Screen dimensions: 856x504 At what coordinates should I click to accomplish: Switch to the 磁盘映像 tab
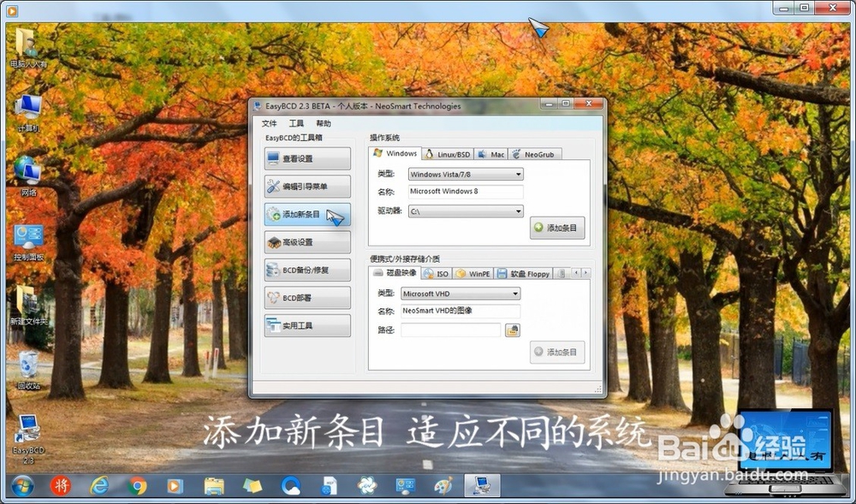(395, 273)
